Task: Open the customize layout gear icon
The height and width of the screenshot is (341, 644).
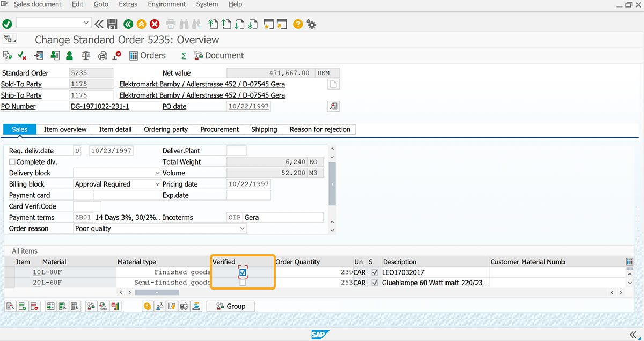Action: 311,24
